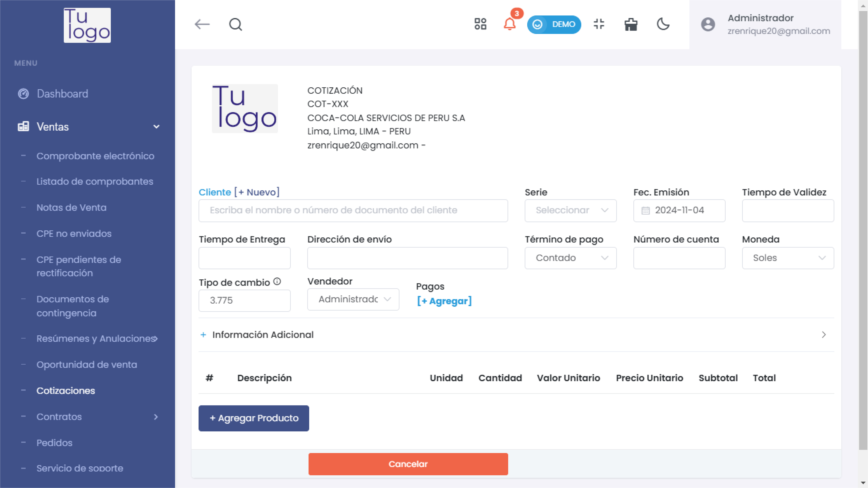868x488 pixels.
Task: Open the Serie dropdown
Action: (570, 210)
